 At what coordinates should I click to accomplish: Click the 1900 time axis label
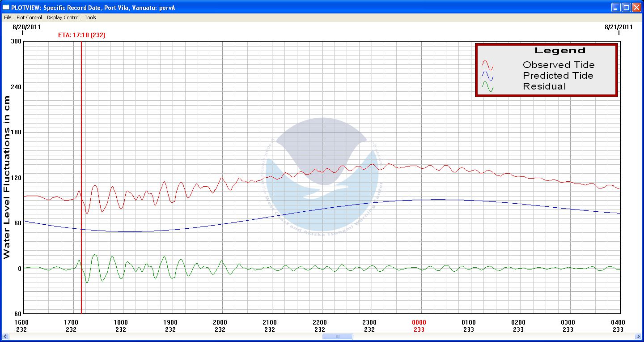(170, 322)
